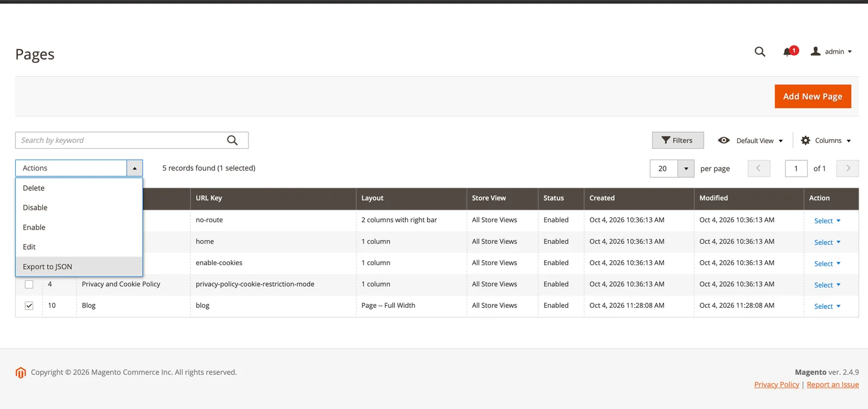Image resolution: width=868 pixels, height=409 pixels.
Task: Check the Privacy and Cookie Policy row checkbox
Action: pos(29,284)
